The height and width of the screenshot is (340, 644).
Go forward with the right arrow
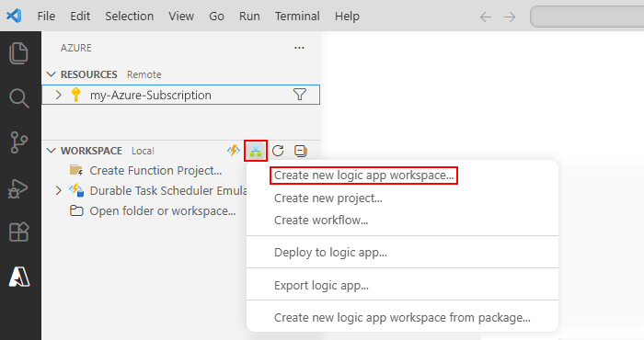click(x=510, y=17)
